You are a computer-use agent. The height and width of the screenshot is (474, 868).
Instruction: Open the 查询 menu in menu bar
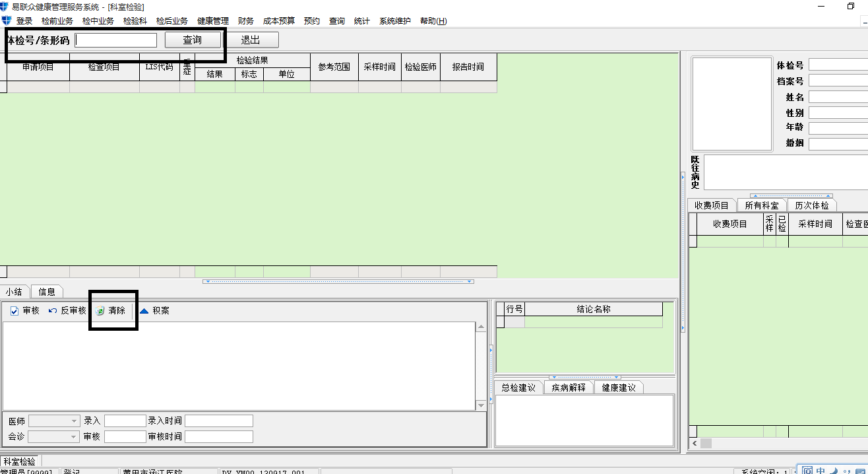337,21
